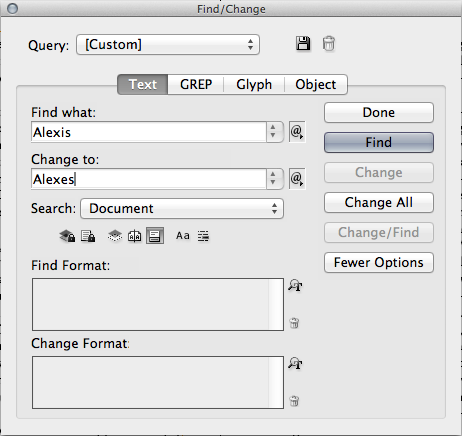Toggle Include Master Pages search option
Image resolution: width=462 pixels, height=436 pixels.
[x=135, y=236]
